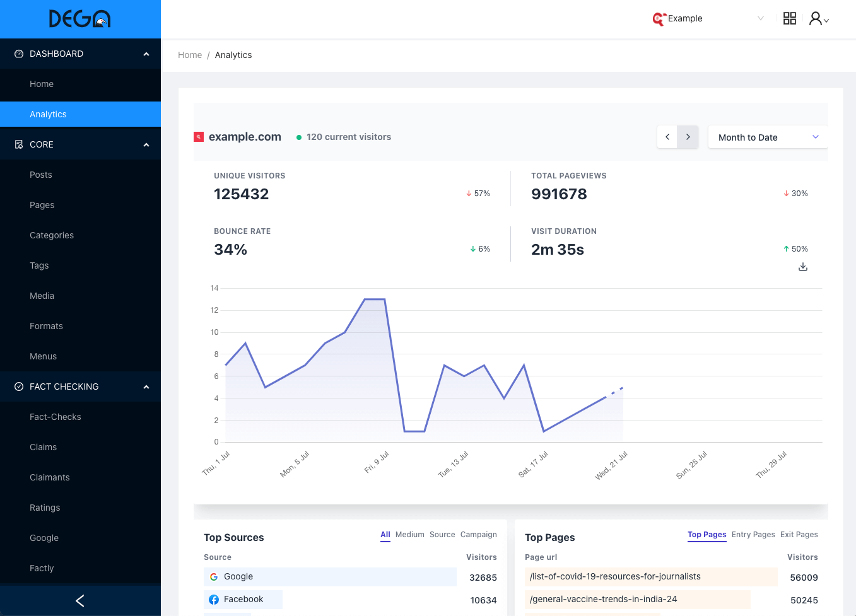Switch Top Sources to Campaign tab
The height and width of the screenshot is (616, 856).
point(478,535)
